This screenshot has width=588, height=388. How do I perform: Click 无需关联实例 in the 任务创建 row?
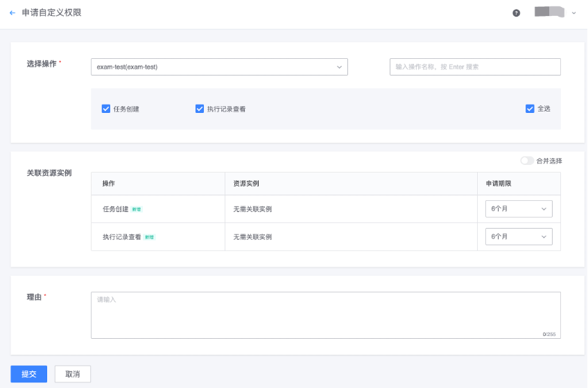(x=252, y=209)
